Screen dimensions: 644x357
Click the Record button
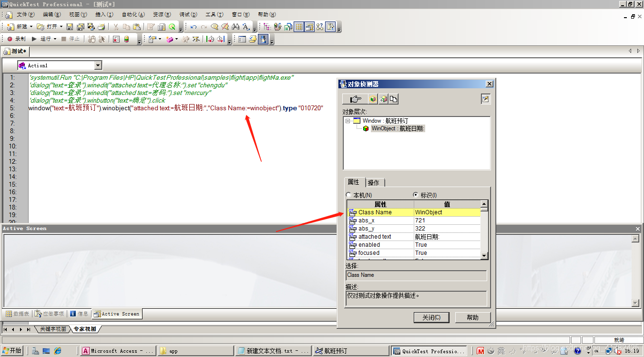(x=16, y=39)
